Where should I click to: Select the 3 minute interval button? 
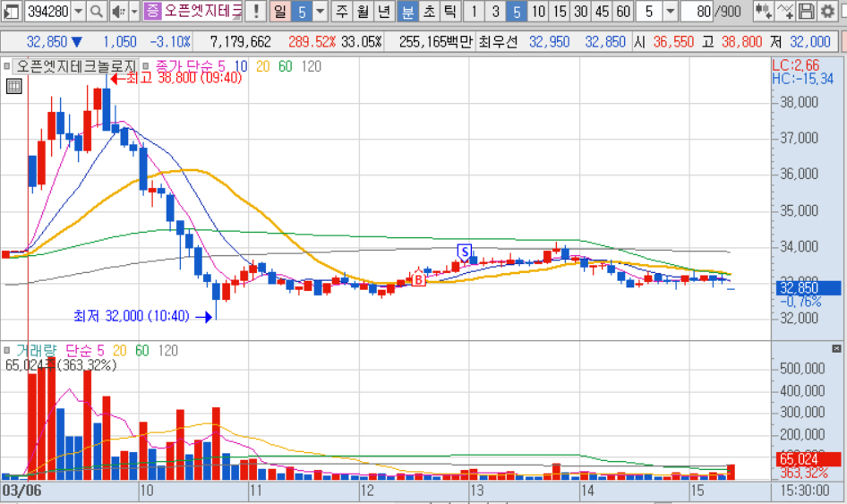pos(495,11)
